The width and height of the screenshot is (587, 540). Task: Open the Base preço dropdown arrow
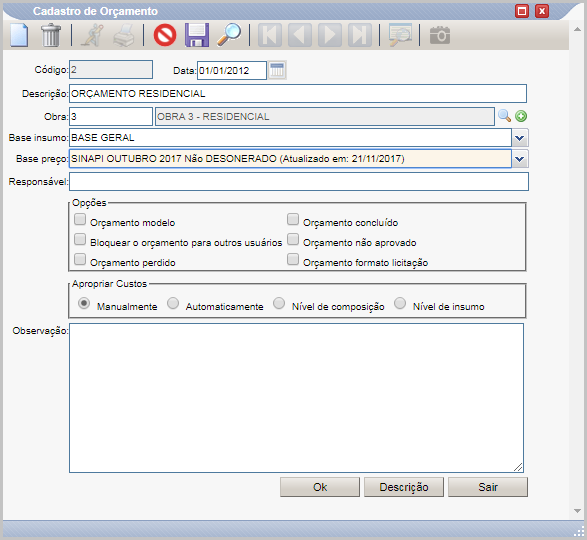(x=520, y=159)
